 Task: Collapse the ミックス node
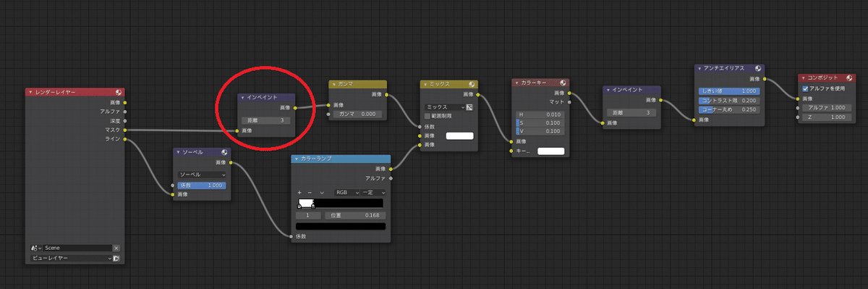coord(425,85)
